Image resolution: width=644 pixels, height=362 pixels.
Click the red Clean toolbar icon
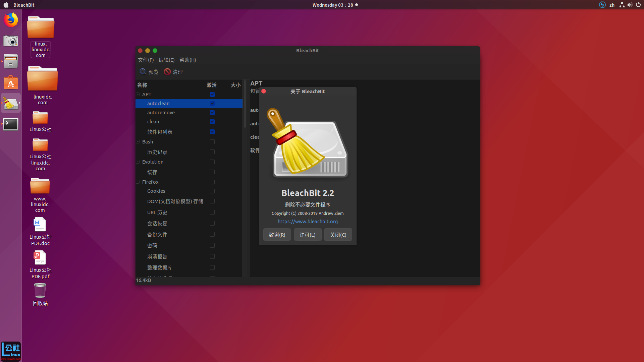tap(167, 72)
